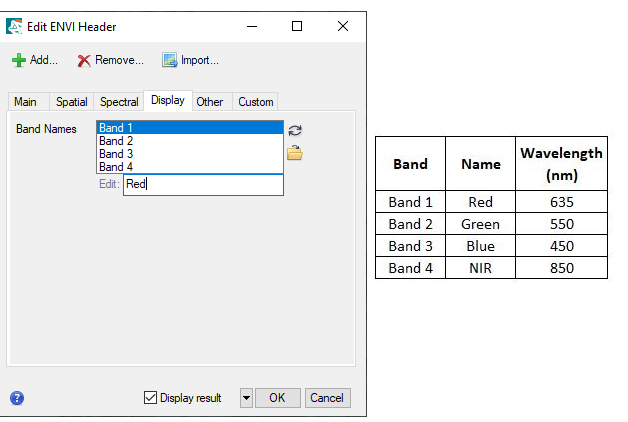Click the Import... text in toolbar
Viewport: 628px width, 422px height.
[199, 60]
